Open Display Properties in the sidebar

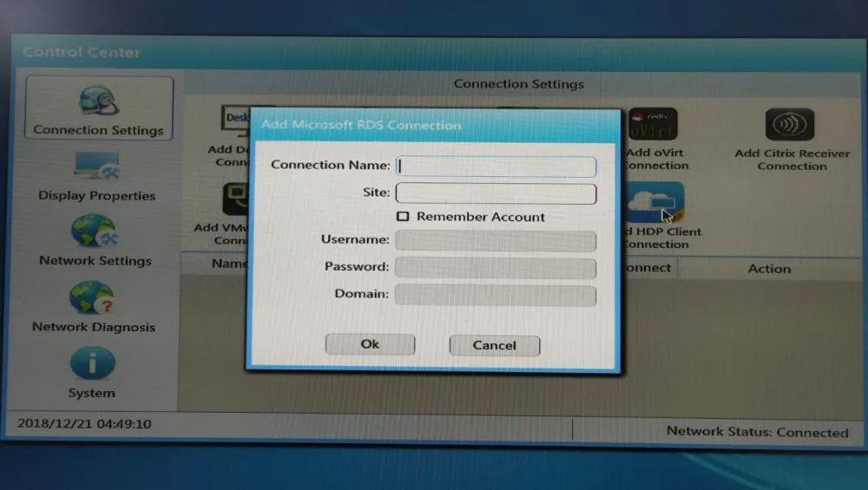click(x=96, y=177)
